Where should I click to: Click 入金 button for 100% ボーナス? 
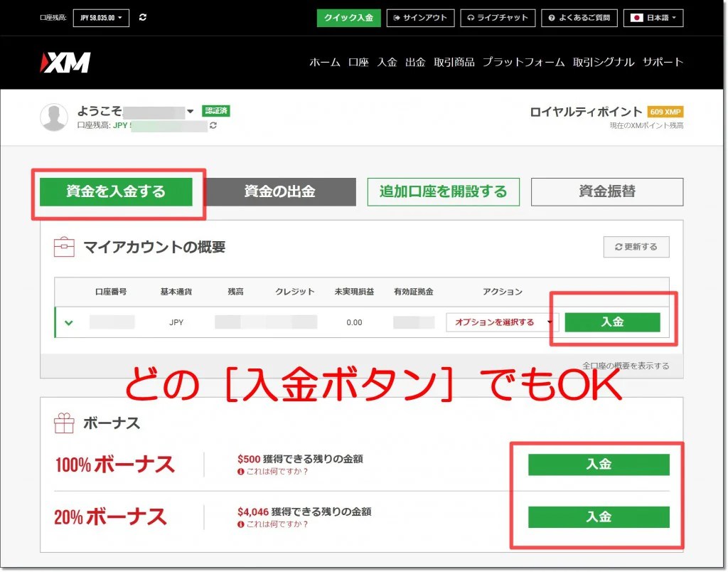point(599,465)
